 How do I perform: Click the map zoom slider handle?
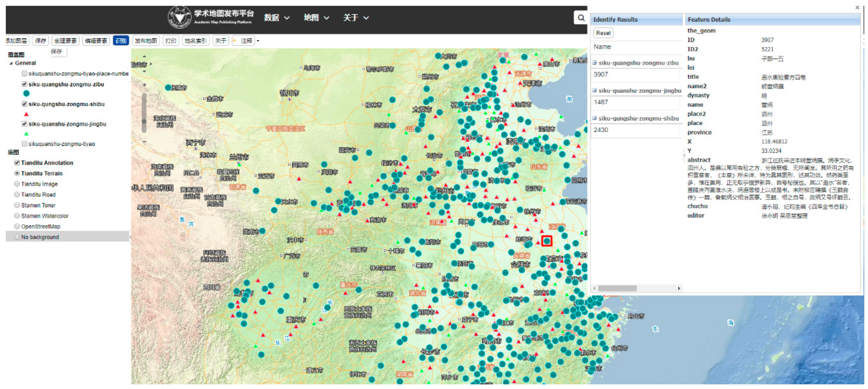(144, 121)
